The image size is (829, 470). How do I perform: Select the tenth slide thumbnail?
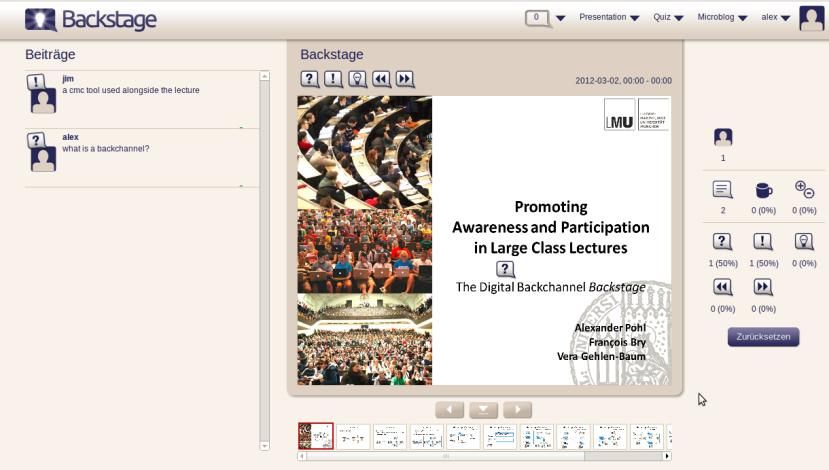[647, 437]
